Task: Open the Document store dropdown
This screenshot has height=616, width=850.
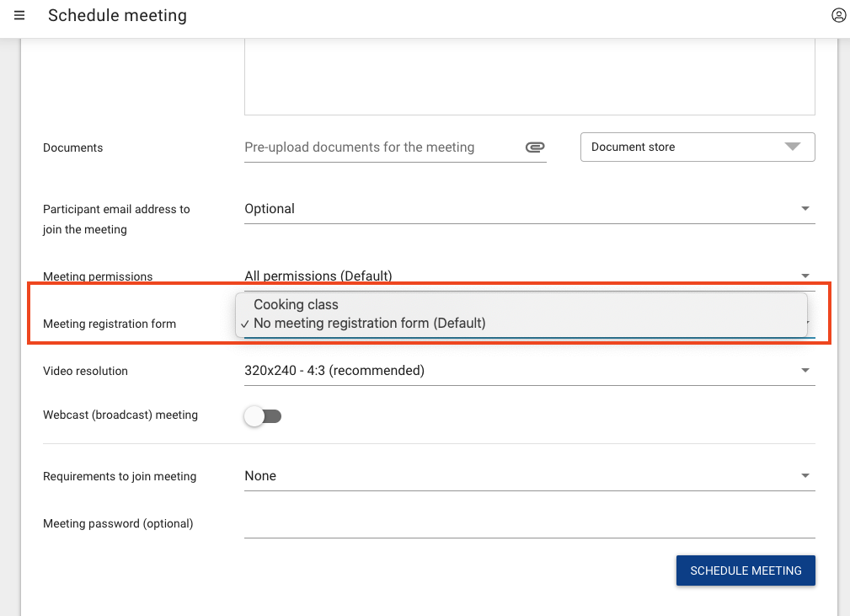Action: [x=698, y=147]
